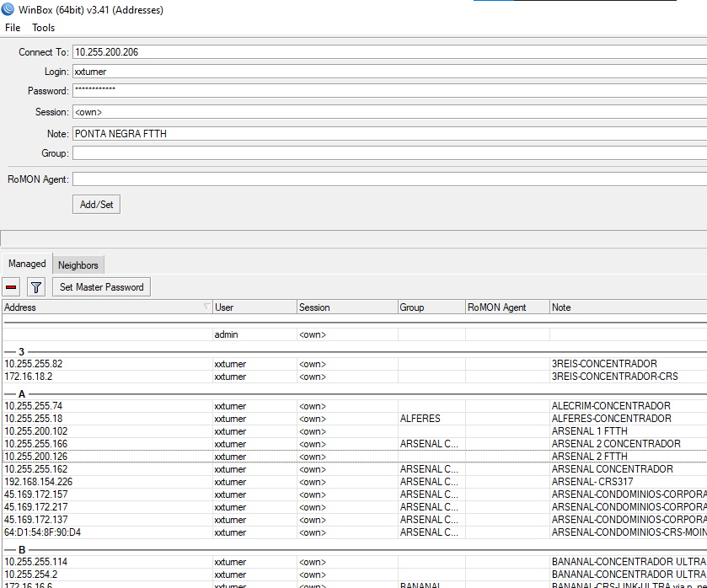Click the Group column header
707x588 pixels.
431,307
